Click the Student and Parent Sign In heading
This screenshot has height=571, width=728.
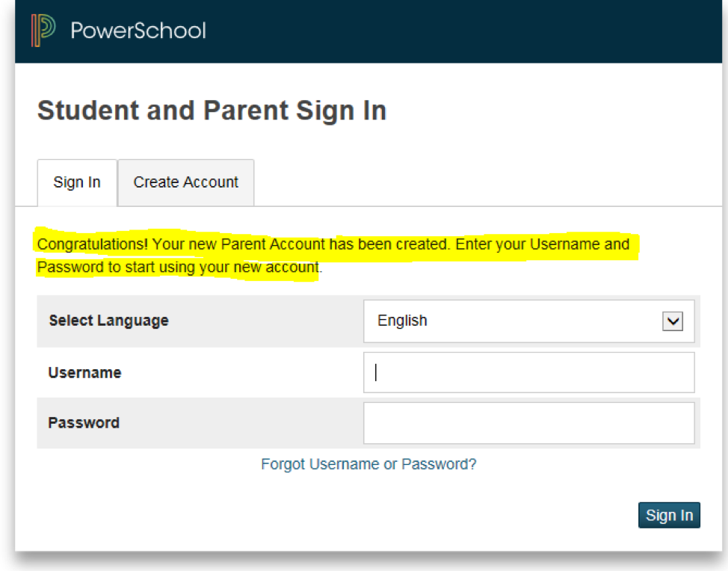212,111
